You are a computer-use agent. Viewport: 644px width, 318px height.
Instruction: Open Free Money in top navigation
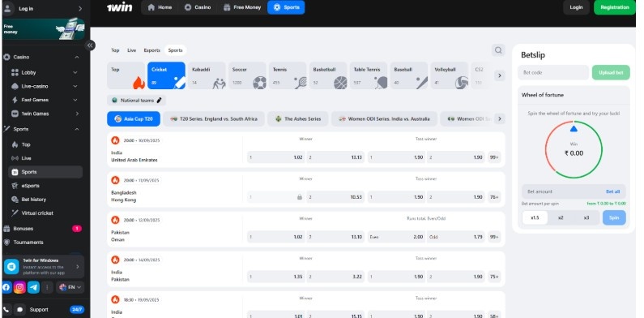coord(242,7)
